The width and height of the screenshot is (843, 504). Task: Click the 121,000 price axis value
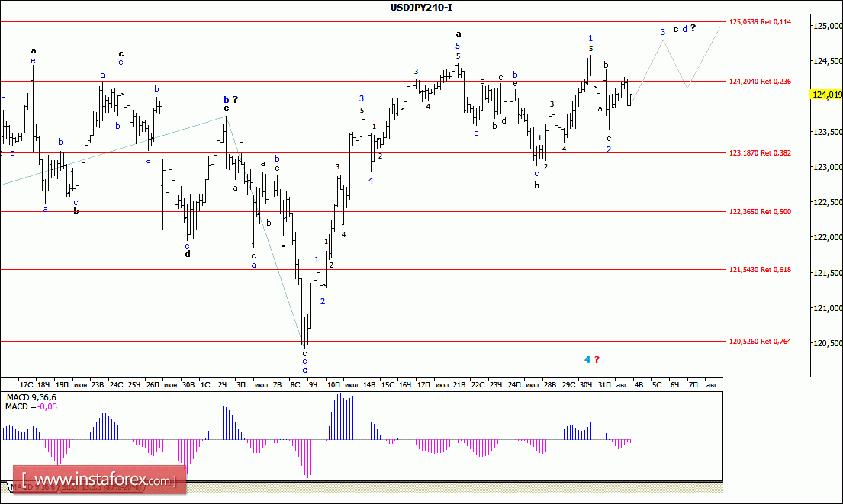[x=828, y=308]
